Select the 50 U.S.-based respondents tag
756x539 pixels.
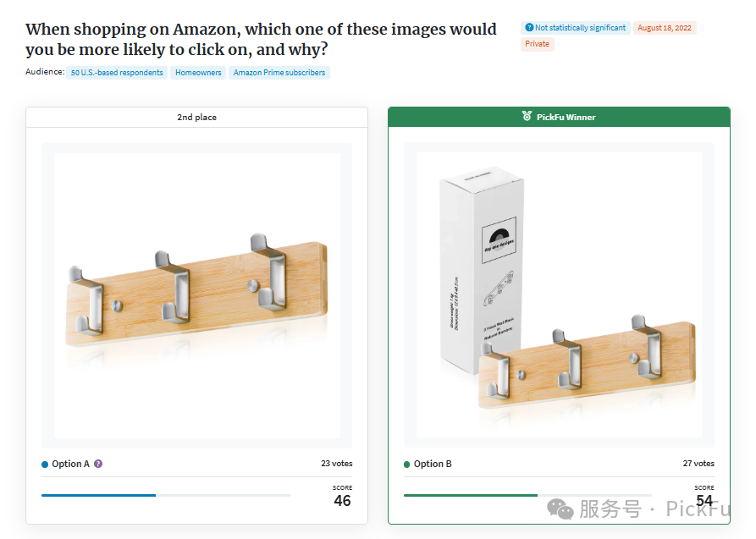pos(117,73)
